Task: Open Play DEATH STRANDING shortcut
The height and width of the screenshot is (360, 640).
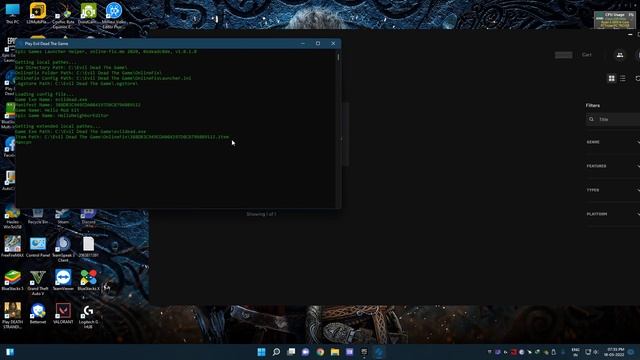Action: [x=12, y=316]
